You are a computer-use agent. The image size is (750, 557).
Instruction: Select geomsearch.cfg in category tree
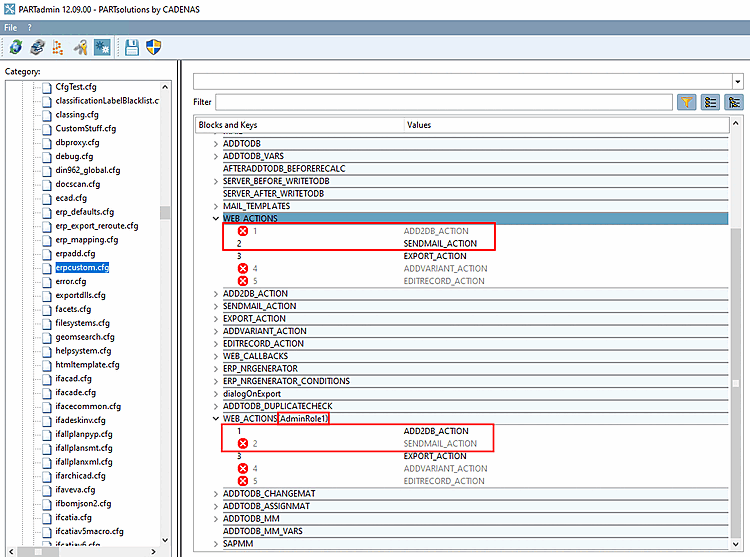pos(85,337)
